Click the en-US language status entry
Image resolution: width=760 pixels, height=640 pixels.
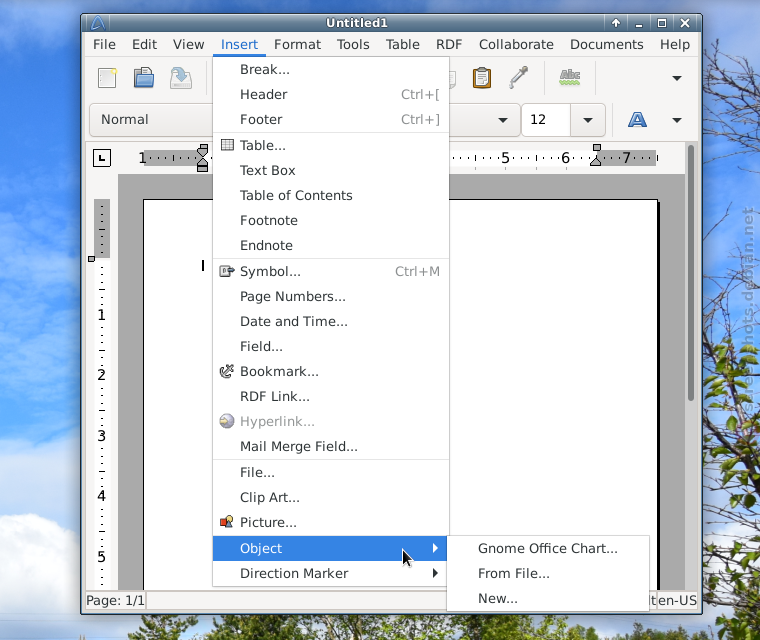[677, 601]
